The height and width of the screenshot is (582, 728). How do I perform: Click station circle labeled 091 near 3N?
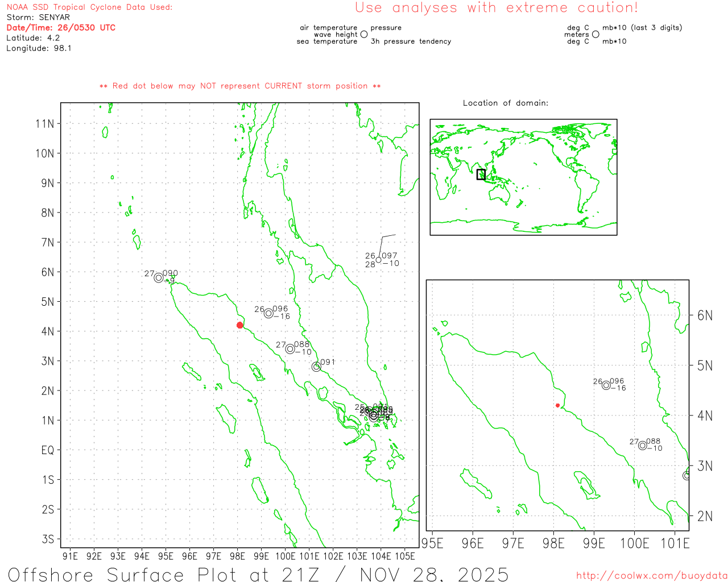[x=316, y=367]
